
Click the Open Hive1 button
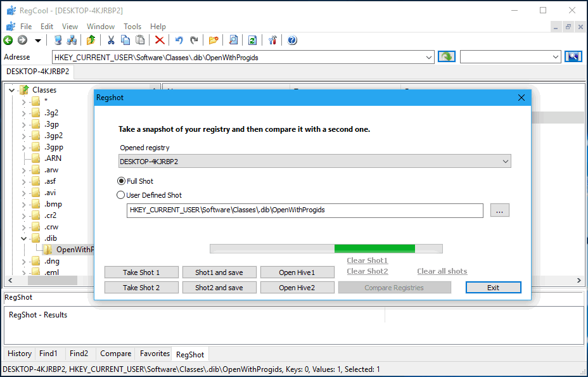[x=297, y=272]
